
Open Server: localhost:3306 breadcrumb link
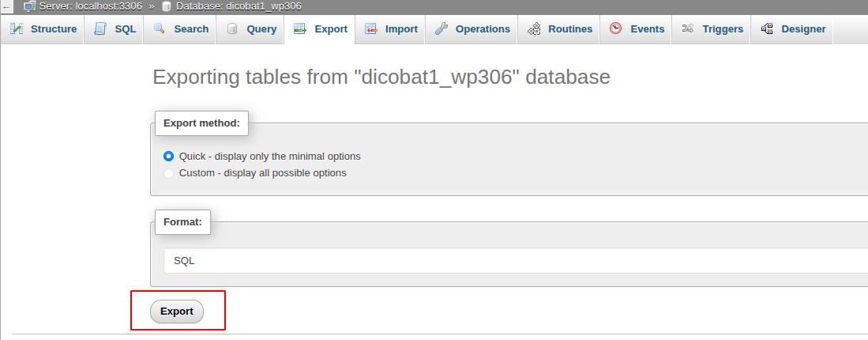(91, 6)
